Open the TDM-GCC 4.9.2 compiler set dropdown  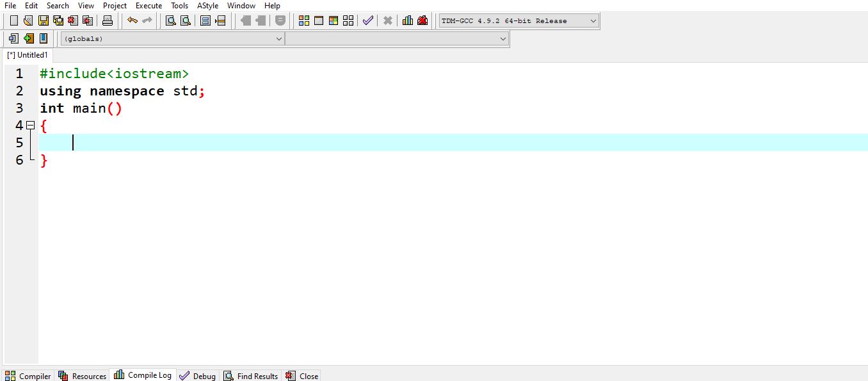click(x=519, y=20)
